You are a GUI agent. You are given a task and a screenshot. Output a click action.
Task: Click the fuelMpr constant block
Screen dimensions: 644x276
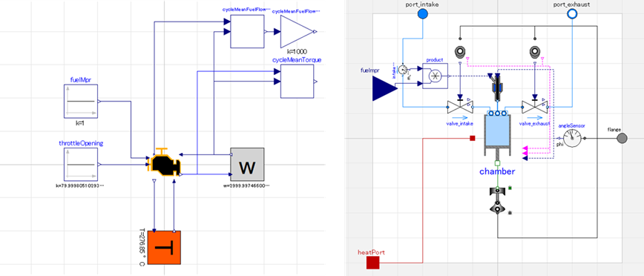point(80,101)
